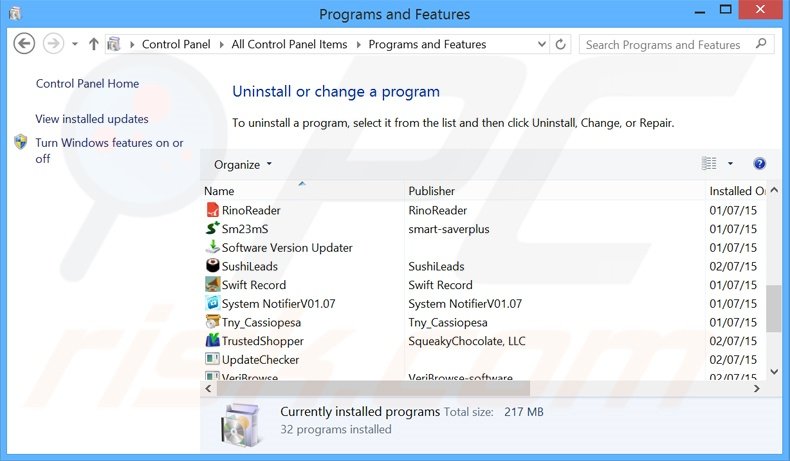Click Programs and Features breadcrumb
790x461 pixels.
click(x=427, y=44)
